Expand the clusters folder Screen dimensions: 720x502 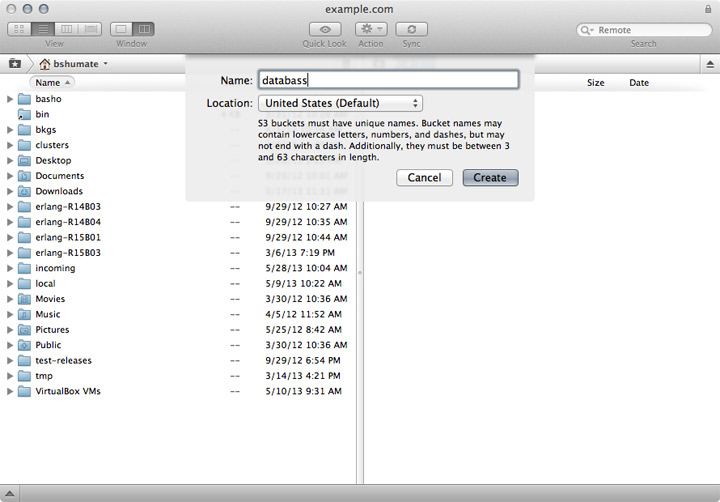[10, 145]
